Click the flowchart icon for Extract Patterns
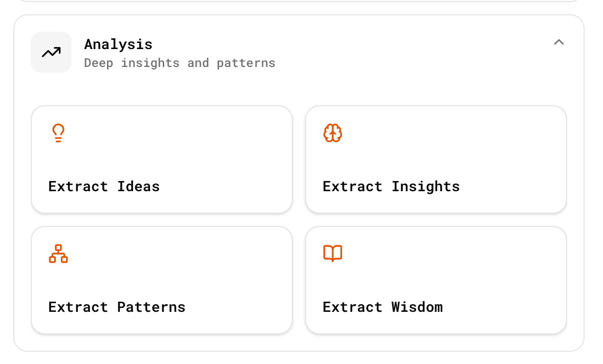This screenshot has width=603, height=364. (58, 253)
